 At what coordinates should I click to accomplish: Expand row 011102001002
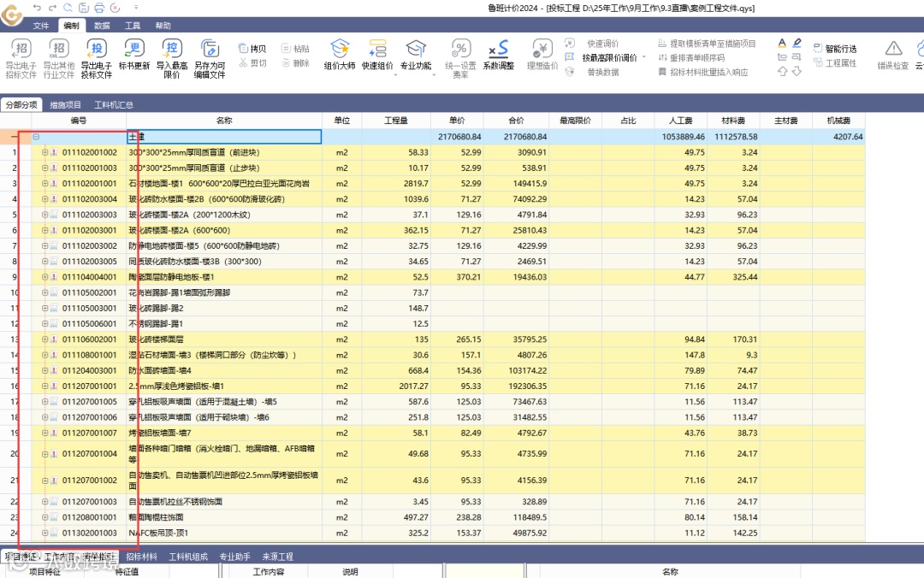tap(44, 152)
